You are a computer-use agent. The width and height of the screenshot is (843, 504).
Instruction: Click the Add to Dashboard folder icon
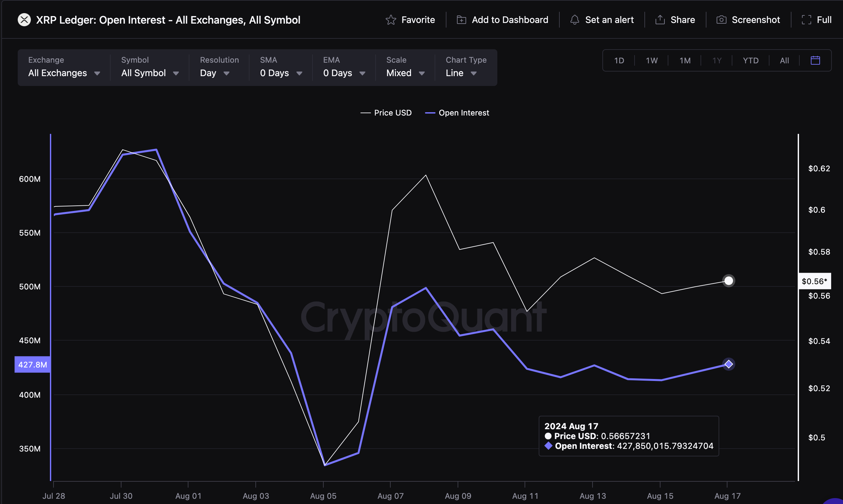[461, 20]
